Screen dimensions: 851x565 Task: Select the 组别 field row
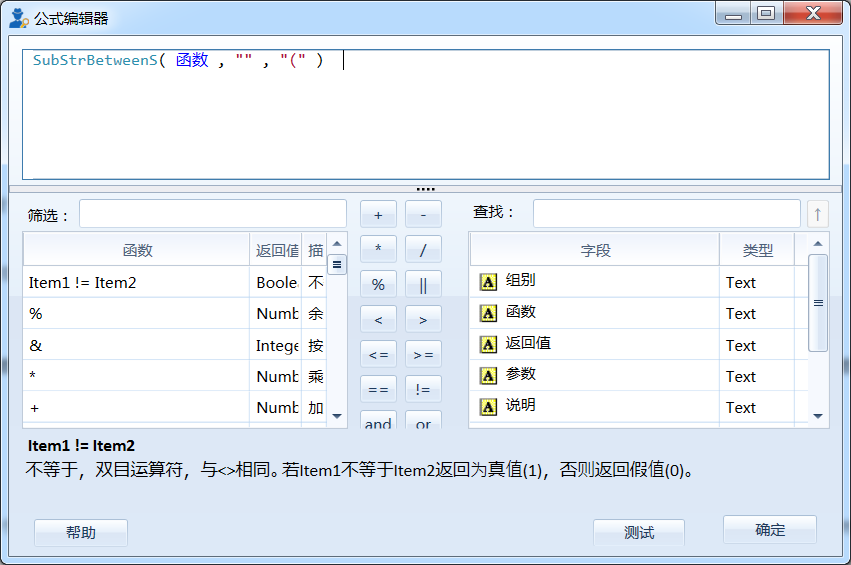point(638,282)
